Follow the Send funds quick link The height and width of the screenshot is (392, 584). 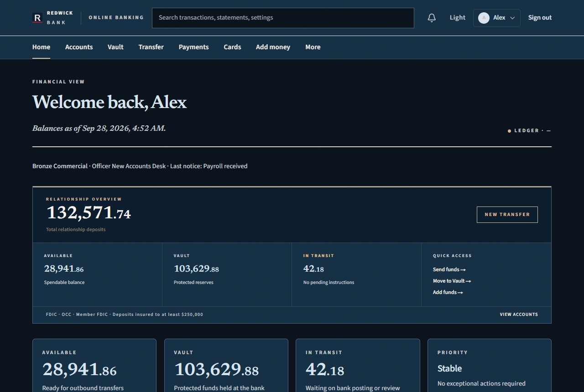point(449,269)
